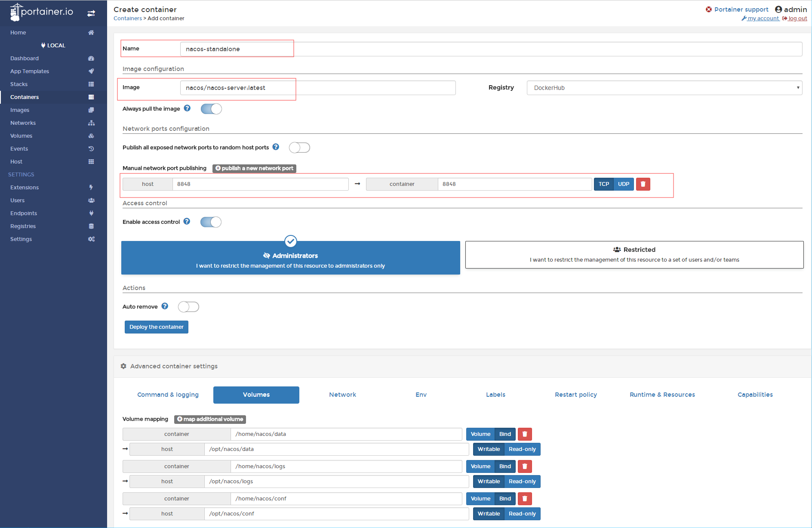Select TCP protocol for port 8848
This screenshot has width=812, height=528.
[x=604, y=184]
